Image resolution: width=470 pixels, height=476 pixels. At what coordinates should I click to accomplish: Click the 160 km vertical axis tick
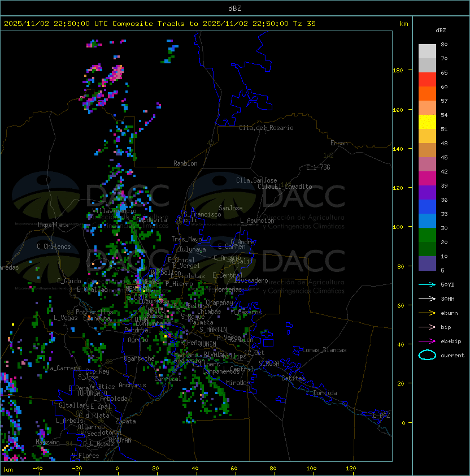398,110
